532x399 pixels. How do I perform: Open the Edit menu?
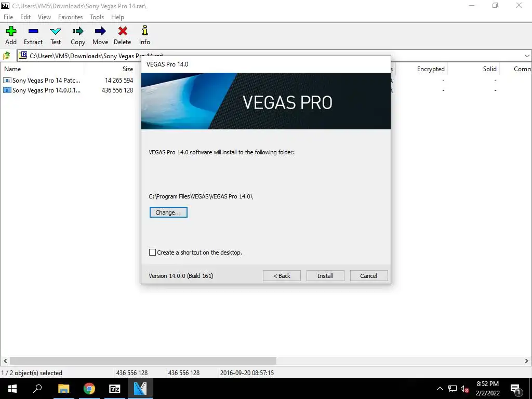[25, 17]
